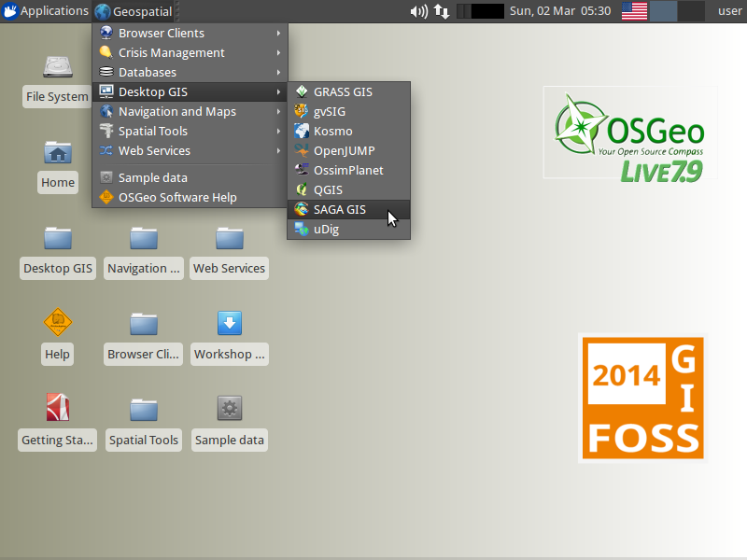Click the Applications mouse logo icon
Screen dimensions: 747x560
point(9,11)
